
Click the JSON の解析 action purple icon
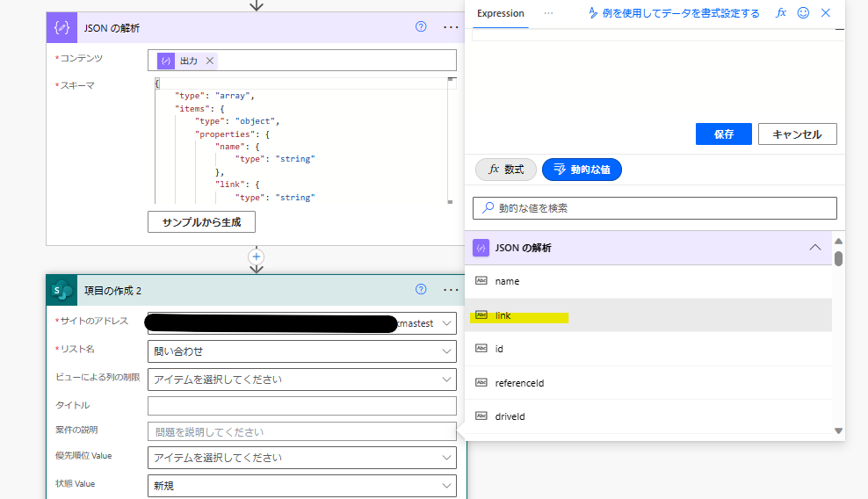click(x=61, y=28)
